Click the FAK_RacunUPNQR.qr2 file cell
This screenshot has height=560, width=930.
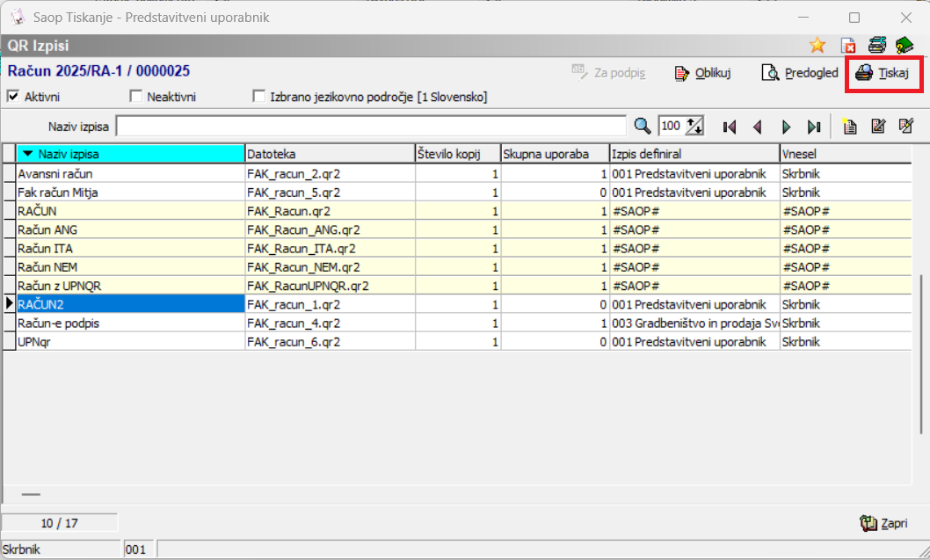[330, 286]
